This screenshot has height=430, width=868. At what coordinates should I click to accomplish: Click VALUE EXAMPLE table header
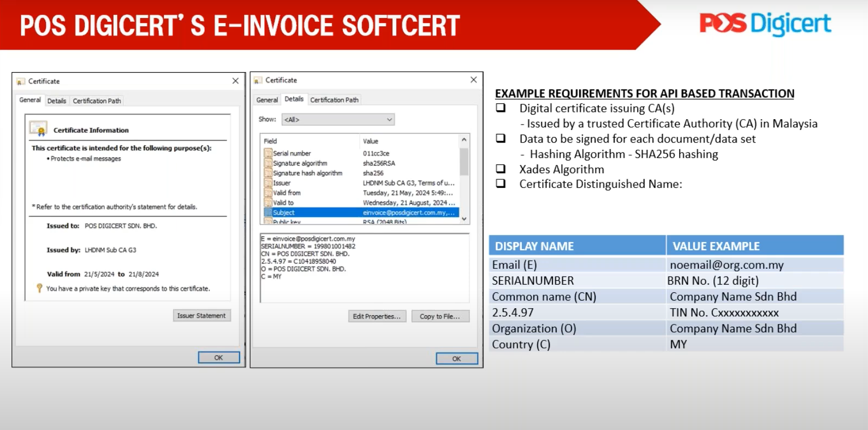[755, 246]
